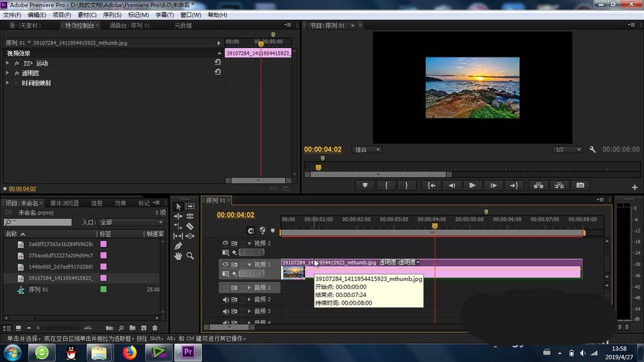Reset the 透明度 effect
Viewport: 644px width, 362px height.
[x=218, y=72]
